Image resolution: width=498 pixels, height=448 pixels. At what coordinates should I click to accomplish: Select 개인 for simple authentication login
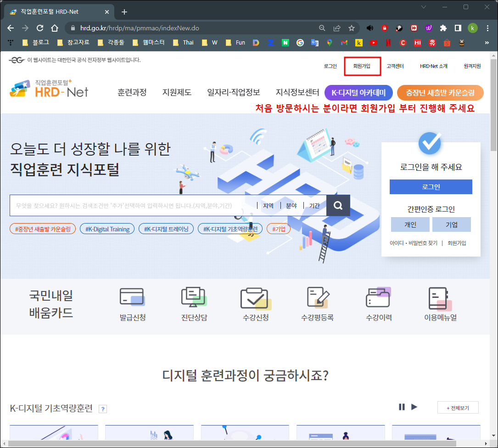click(x=410, y=224)
